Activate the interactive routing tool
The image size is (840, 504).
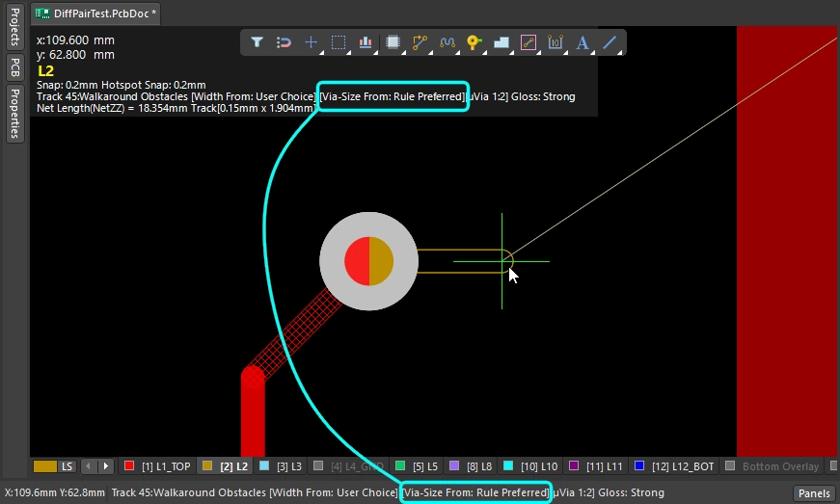pyautogui.click(x=420, y=42)
